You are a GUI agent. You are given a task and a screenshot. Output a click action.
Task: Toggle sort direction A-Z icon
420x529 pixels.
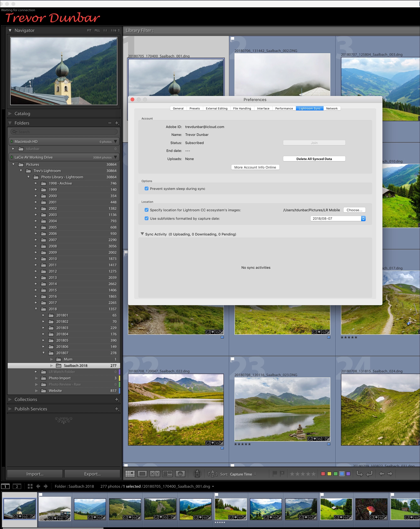[x=213, y=474]
